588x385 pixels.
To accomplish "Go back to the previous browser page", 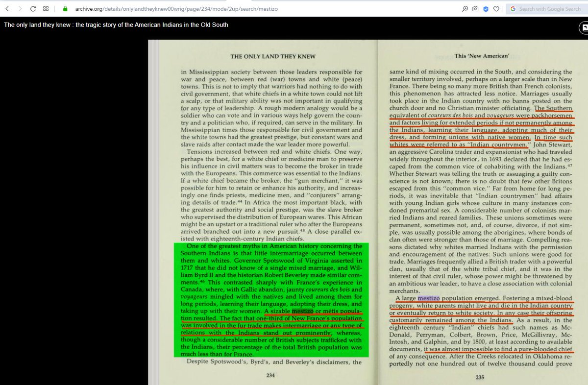I will (x=6, y=9).
